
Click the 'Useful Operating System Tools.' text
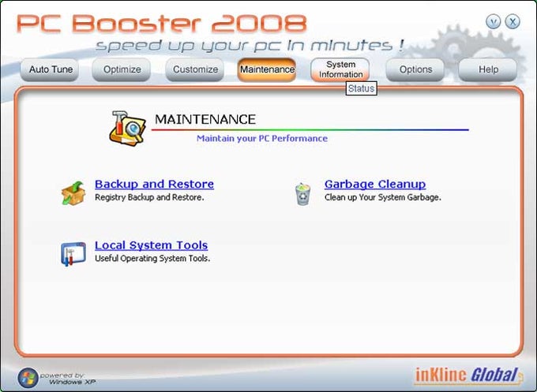click(152, 258)
